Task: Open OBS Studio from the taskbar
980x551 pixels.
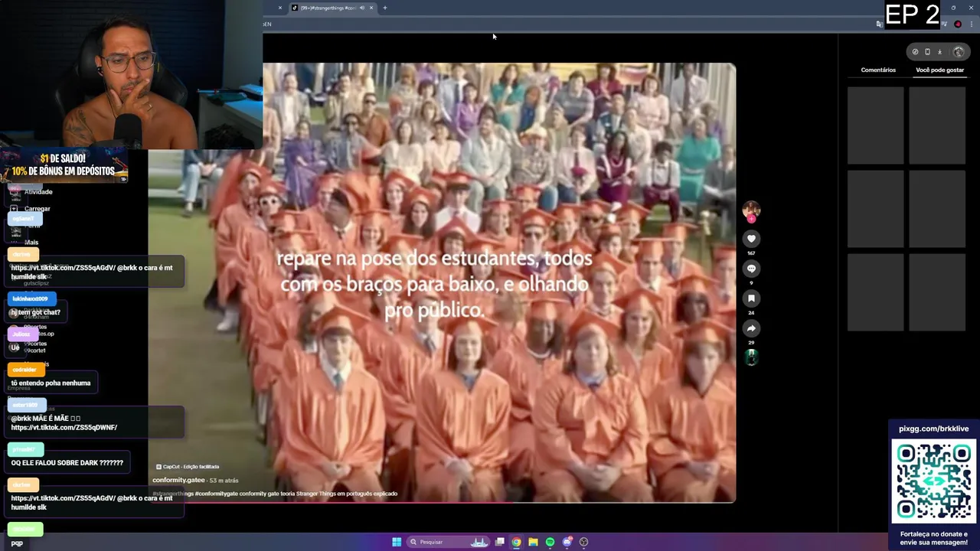Action: [583, 542]
